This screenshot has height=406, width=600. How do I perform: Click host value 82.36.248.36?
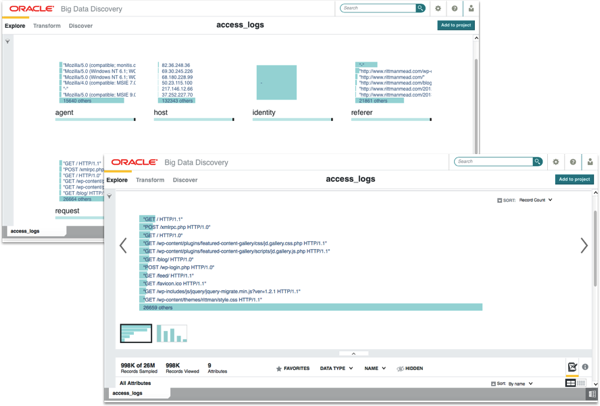coord(176,65)
